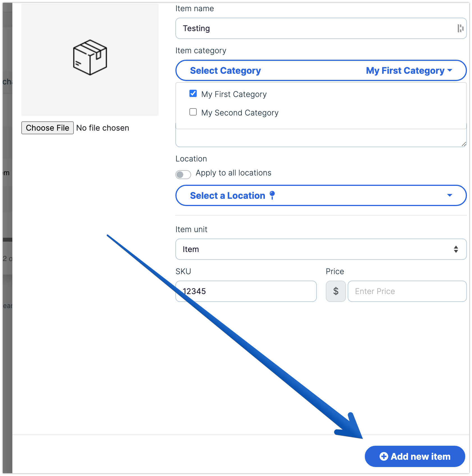Enable Apply to all locations toggle
Image resolution: width=472 pixels, height=476 pixels.
pyautogui.click(x=183, y=174)
